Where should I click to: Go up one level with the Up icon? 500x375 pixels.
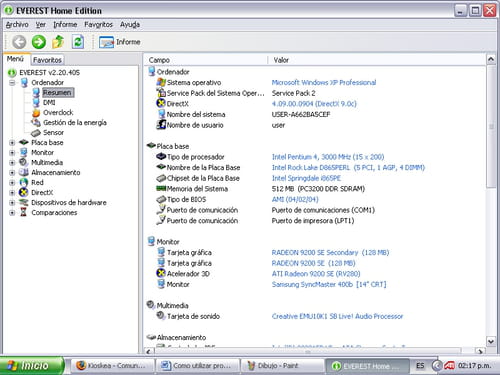click(x=58, y=42)
